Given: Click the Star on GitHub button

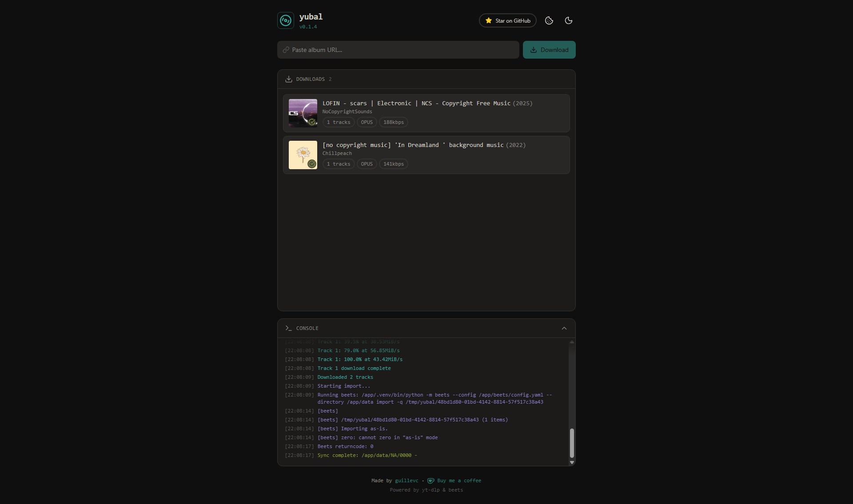Looking at the screenshot, I should (x=508, y=20).
